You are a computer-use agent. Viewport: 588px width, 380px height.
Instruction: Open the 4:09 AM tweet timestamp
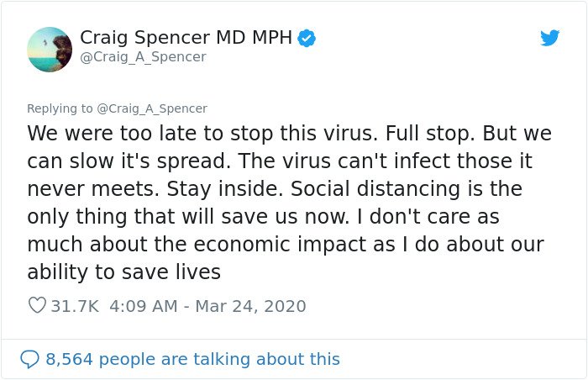[x=144, y=306]
